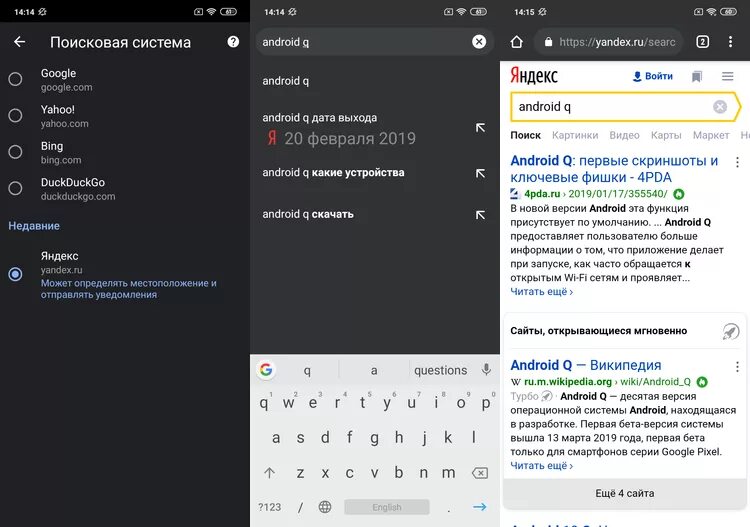Screen dimensions: 750x527
Task: Tap the keyboard slash key
Action: click(300, 507)
